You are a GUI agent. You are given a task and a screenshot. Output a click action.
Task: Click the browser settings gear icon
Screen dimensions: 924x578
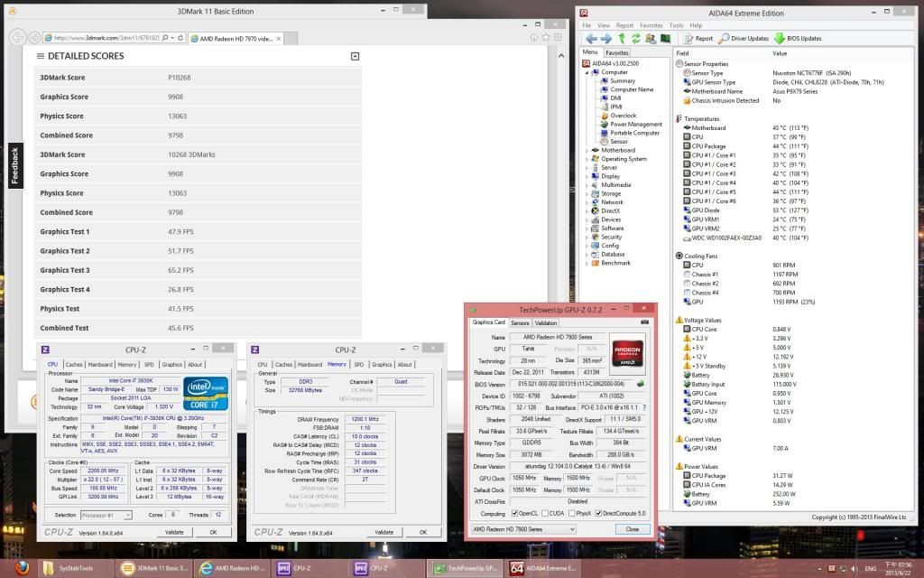click(x=558, y=38)
